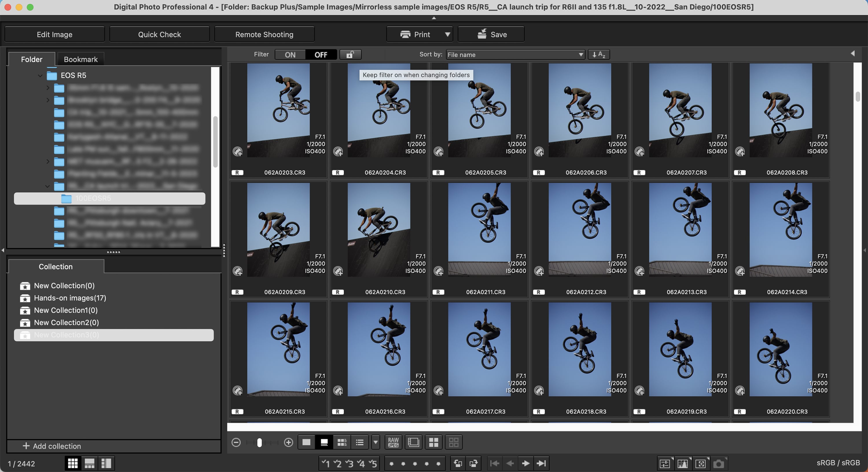Screen dimensions: 868x472
Task: Click the Remote Shooting button
Action: [x=264, y=34]
